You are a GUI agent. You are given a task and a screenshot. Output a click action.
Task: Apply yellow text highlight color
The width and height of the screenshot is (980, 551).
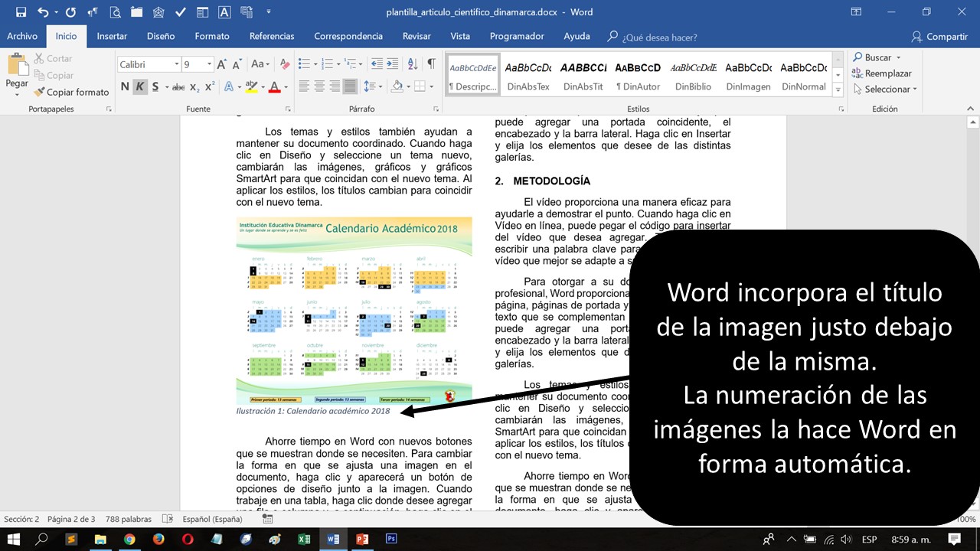pyautogui.click(x=251, y=87)
